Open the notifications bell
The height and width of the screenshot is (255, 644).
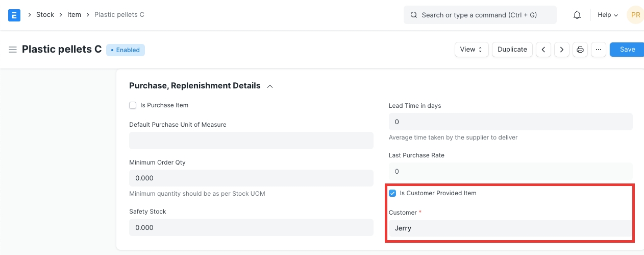(577, 15)
